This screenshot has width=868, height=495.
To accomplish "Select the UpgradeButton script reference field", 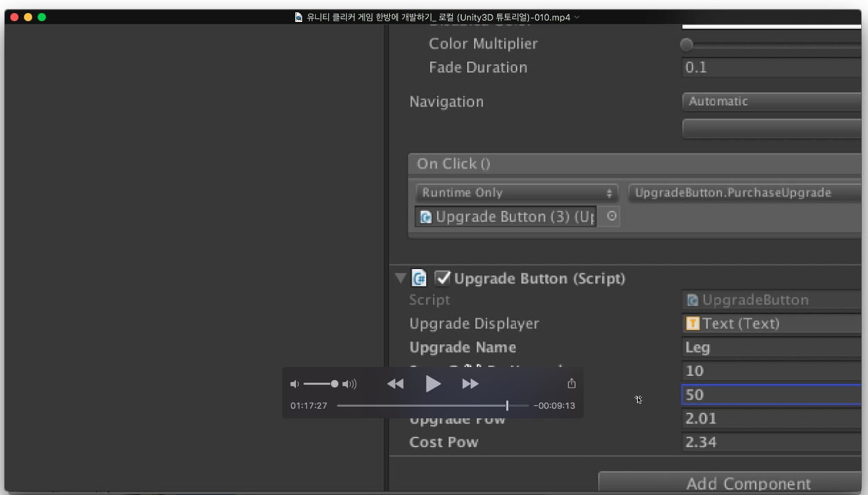I will click(x=771, y=300).
